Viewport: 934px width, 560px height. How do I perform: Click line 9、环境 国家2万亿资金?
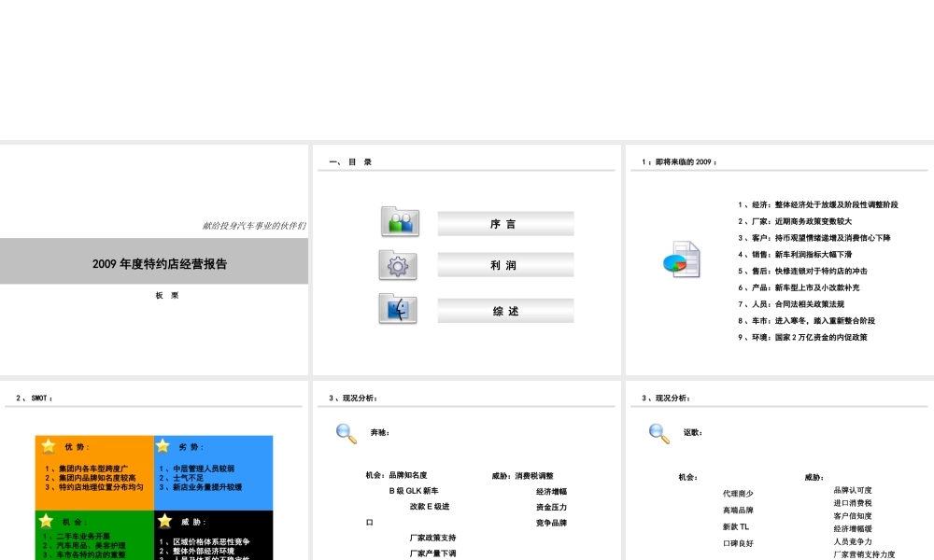tap(802, 338)
